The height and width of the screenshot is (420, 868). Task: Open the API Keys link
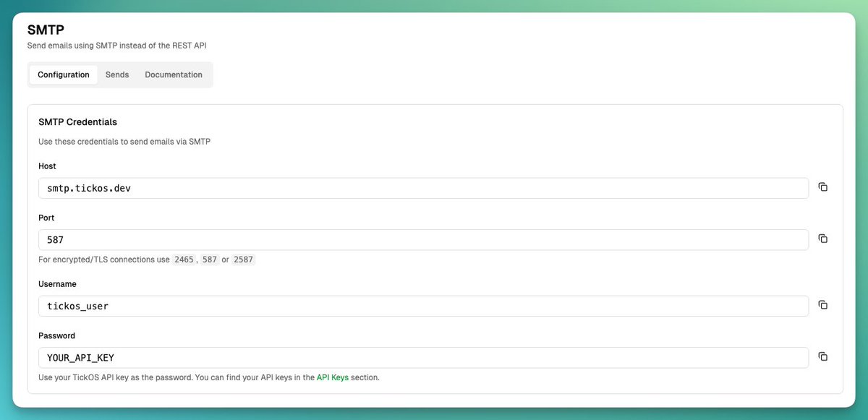pyautogui.click(x=333, y=377)
